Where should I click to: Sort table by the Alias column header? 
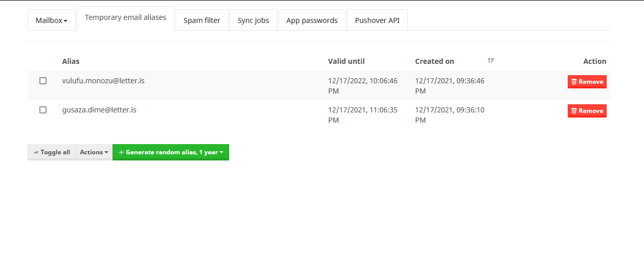click(x=71, y=61)
